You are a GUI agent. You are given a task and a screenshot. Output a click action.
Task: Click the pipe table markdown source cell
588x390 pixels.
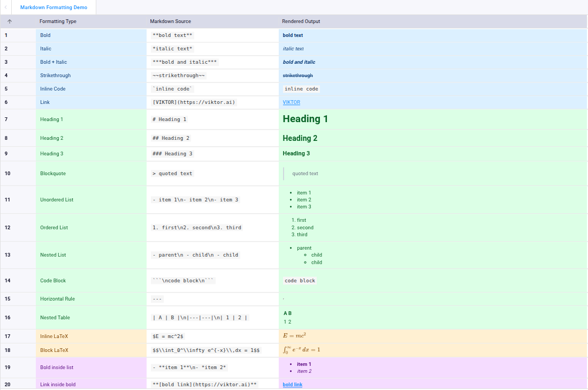click(212, 318)
